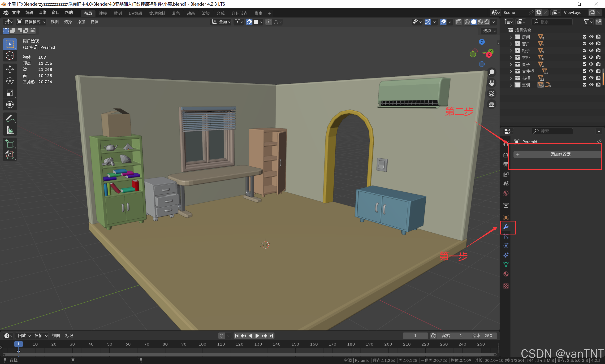Select the Rotate tool

(10, 81)
